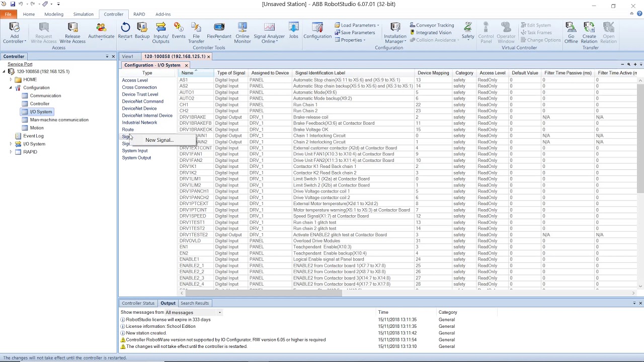Click the Go Offline icon

tap(571, 33)
